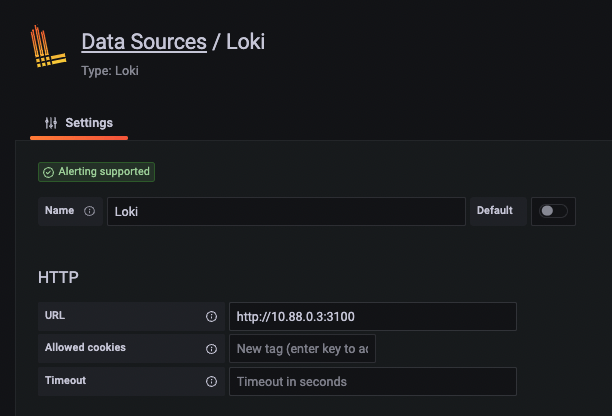
Task: Click the Loki page title text
Action: coord(246,42)
